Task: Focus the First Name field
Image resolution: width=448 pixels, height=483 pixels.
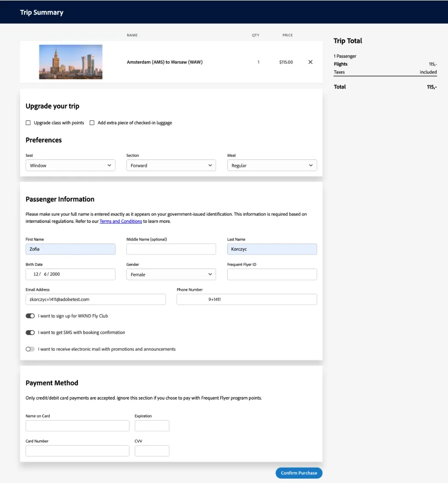Action: click(x=70, y=249)
